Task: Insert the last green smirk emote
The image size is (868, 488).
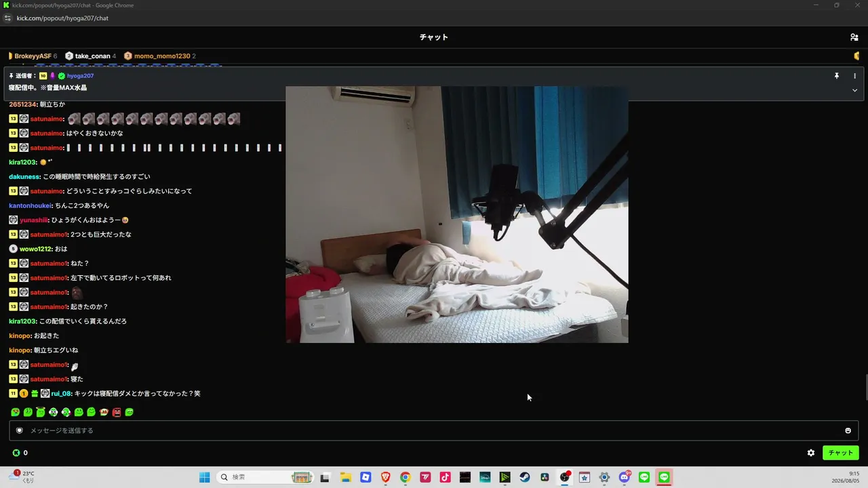Action: pyautogui.click(x=130, y=412)
